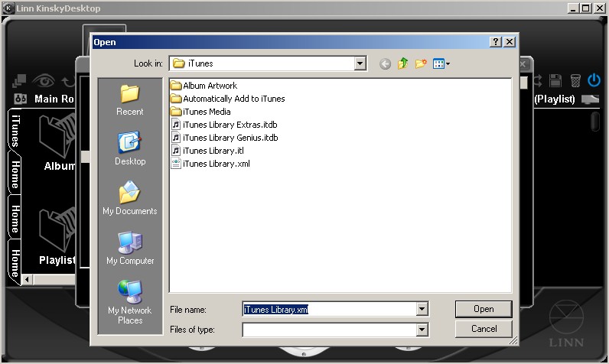Click the Kinsky app icon in title bar
The height and width of the screenshot is (364, 609).
tap(8, 8)
